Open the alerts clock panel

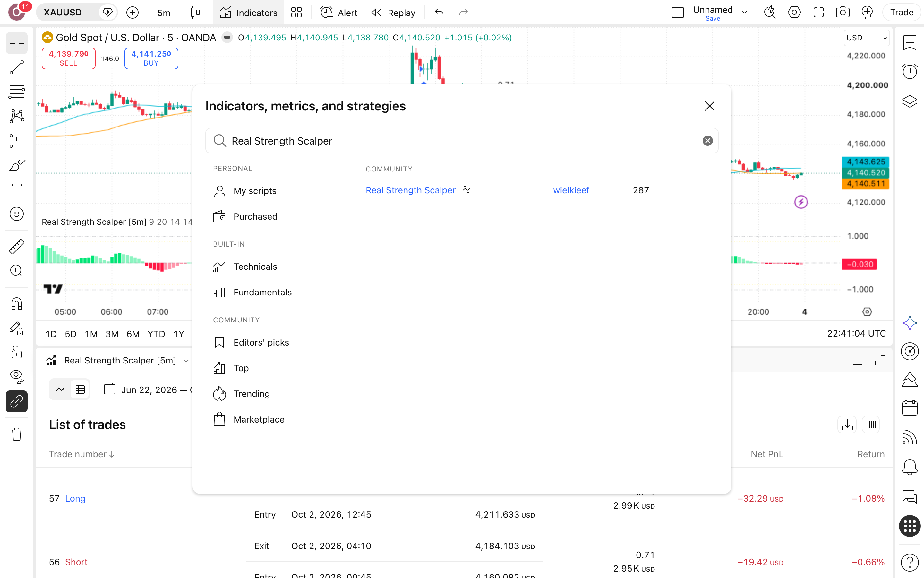[x=910, y=72]
